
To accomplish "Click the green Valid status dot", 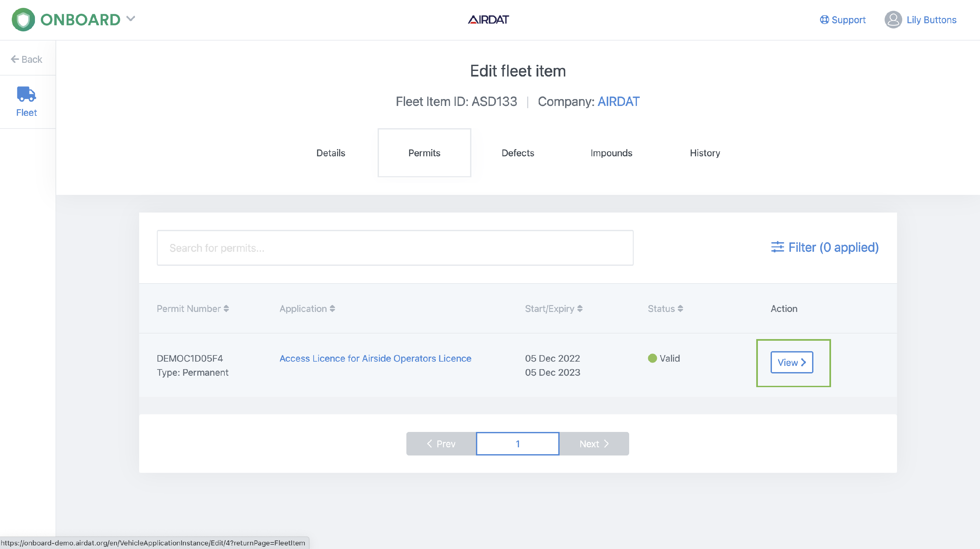I will (652, 358).
